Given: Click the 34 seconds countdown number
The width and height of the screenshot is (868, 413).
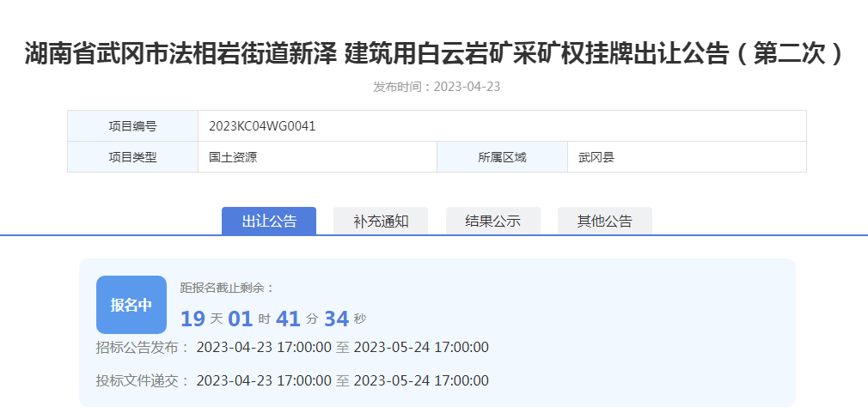Looking at the screenshot, I should coord(336,319).
